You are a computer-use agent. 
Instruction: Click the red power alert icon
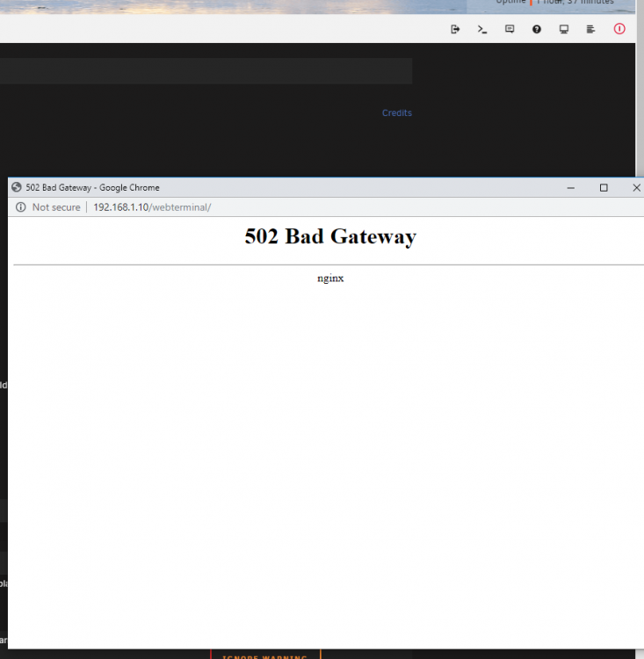click(619, 29)
